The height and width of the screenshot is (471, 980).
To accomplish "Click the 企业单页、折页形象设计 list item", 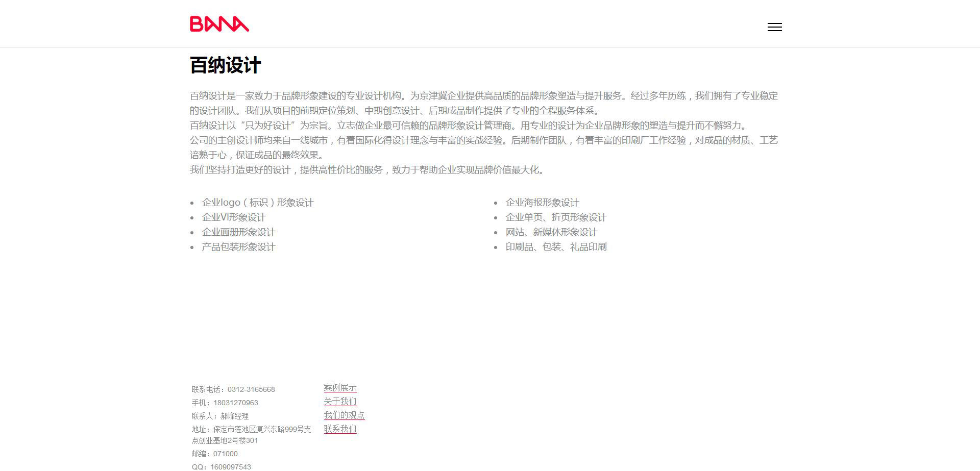I will point(556,217).
